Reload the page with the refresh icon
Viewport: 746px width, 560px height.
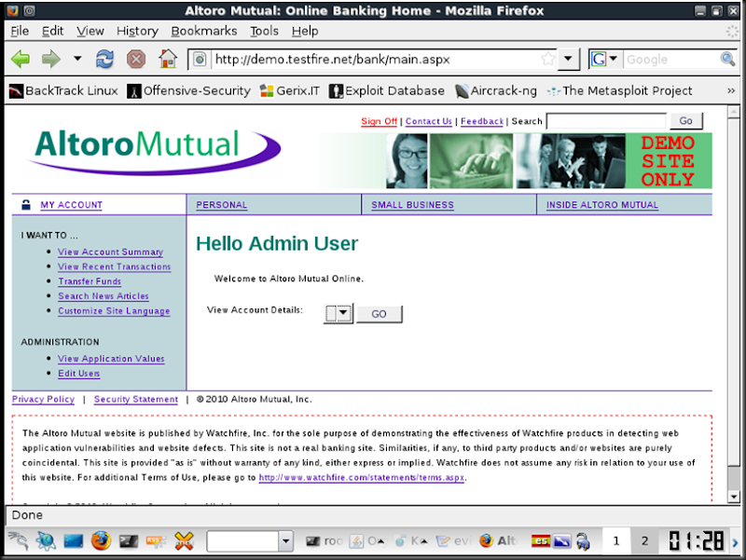click(x=104, y=60)
